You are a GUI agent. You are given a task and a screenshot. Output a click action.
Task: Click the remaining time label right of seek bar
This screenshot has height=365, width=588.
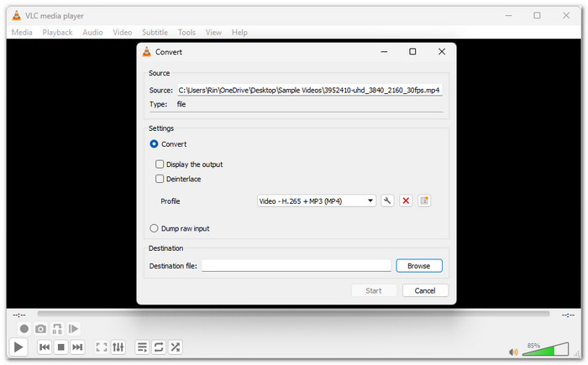[568, 315]
